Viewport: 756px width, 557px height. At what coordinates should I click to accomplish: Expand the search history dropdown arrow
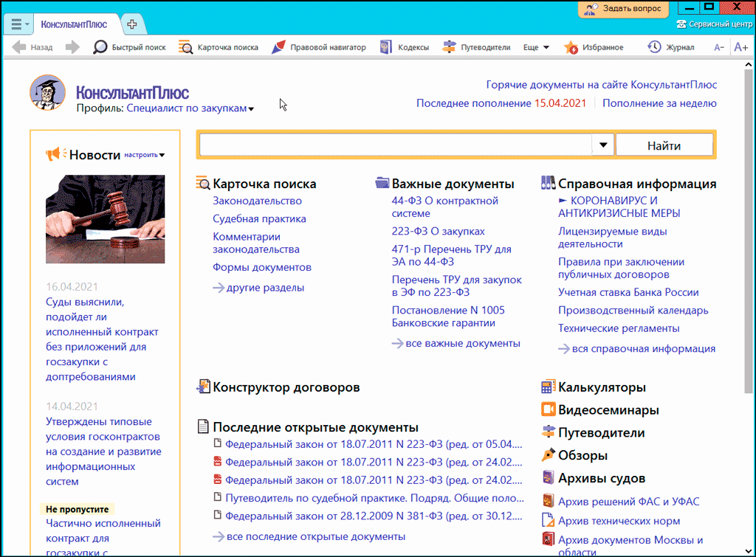[603, 145]
